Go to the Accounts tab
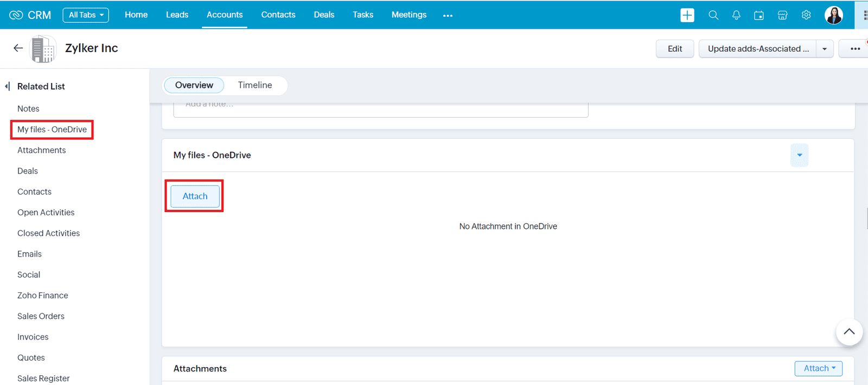This screenshot has height=385, width=868. [x=225, y=15]
